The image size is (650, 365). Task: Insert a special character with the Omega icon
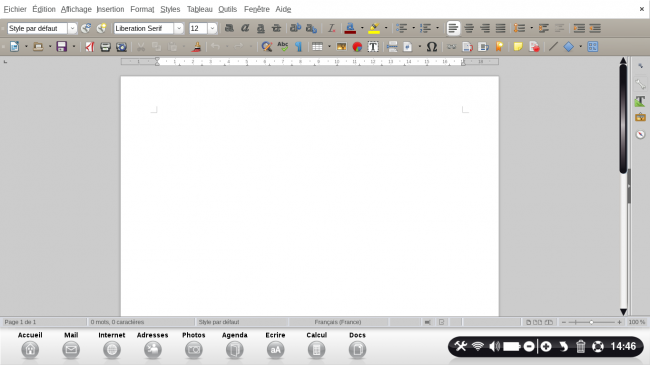[432, 46]
